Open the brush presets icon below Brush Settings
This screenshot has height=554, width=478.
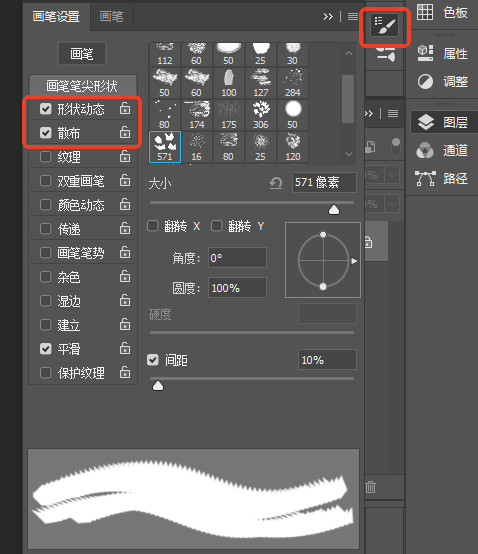[385, 55]
